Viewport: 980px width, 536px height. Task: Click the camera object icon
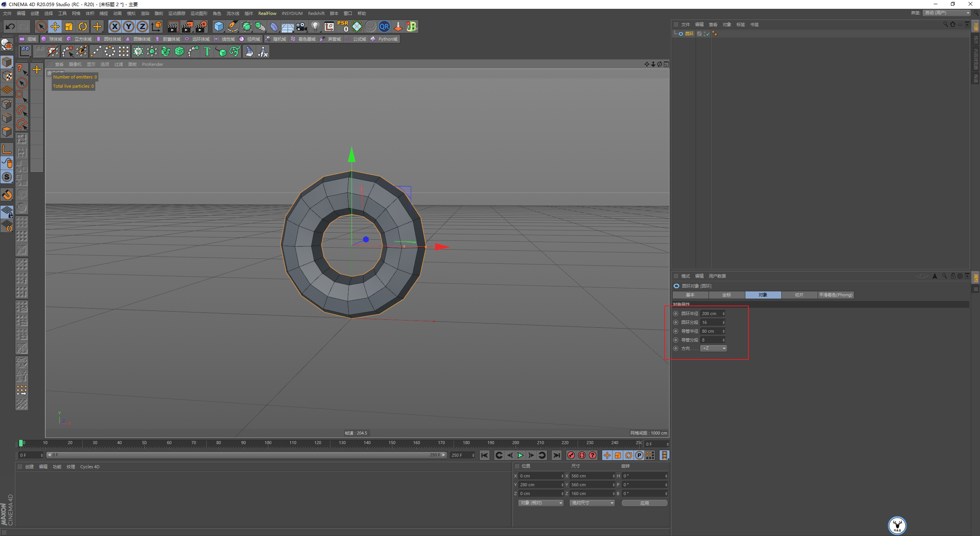point(302,26)
